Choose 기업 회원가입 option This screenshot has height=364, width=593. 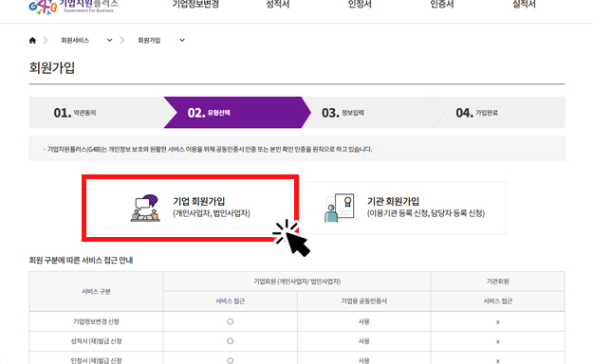point(190,208)
